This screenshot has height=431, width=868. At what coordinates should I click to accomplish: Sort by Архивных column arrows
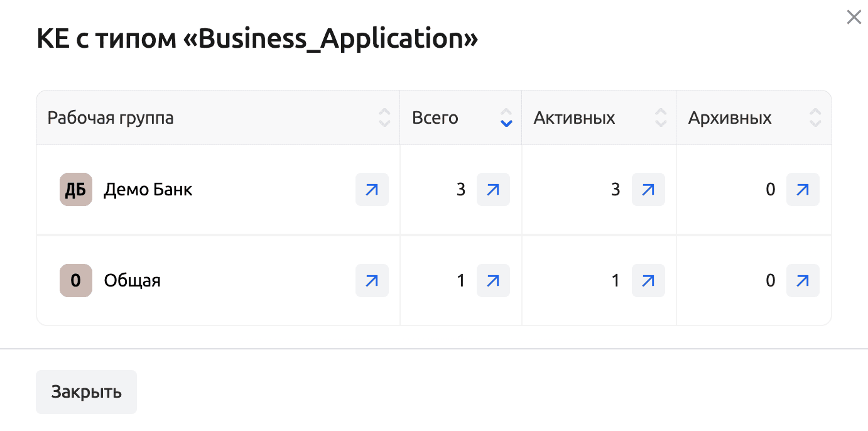pyautogui.click(x=815, y=118)
